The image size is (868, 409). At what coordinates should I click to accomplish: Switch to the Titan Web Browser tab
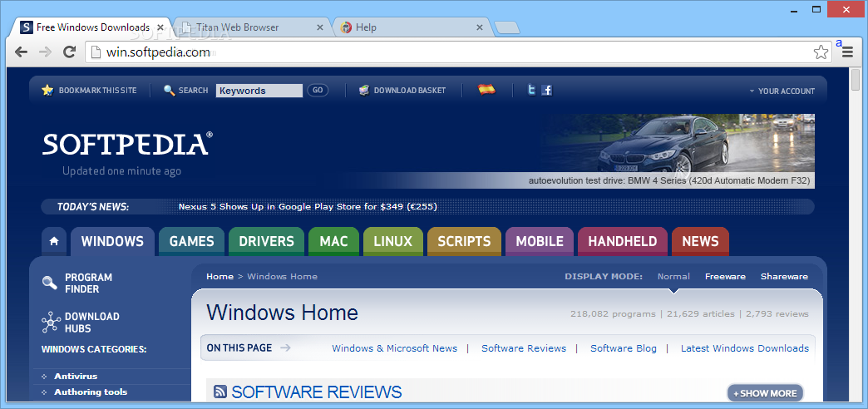(x=253, y=27)
